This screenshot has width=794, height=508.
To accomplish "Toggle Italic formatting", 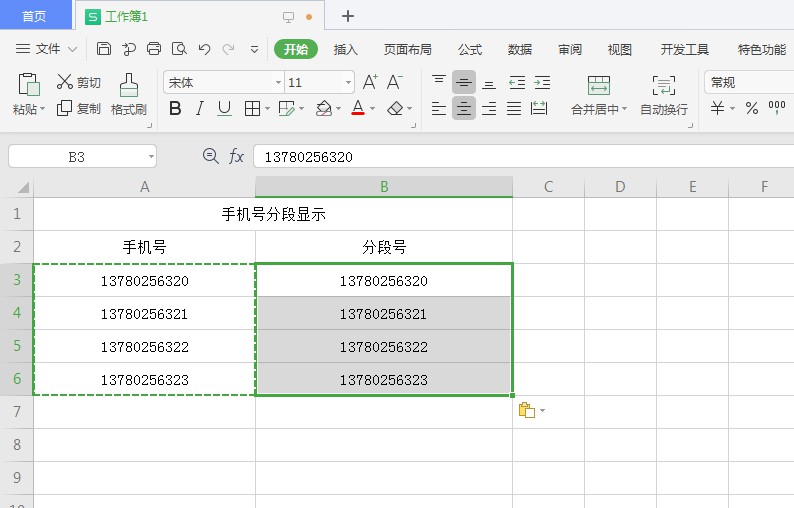I will tap(200, 108).
